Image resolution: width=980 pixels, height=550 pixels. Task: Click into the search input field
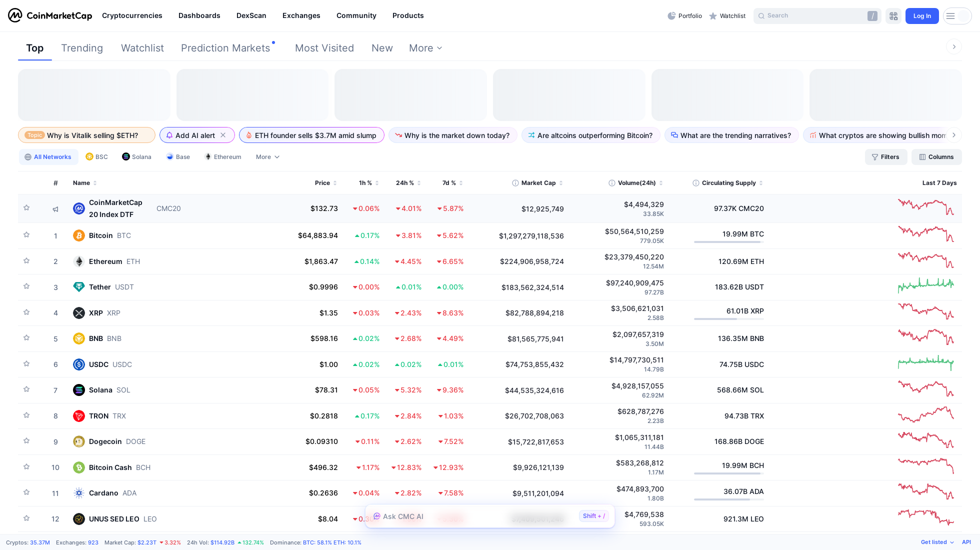(x=810, y=15)
